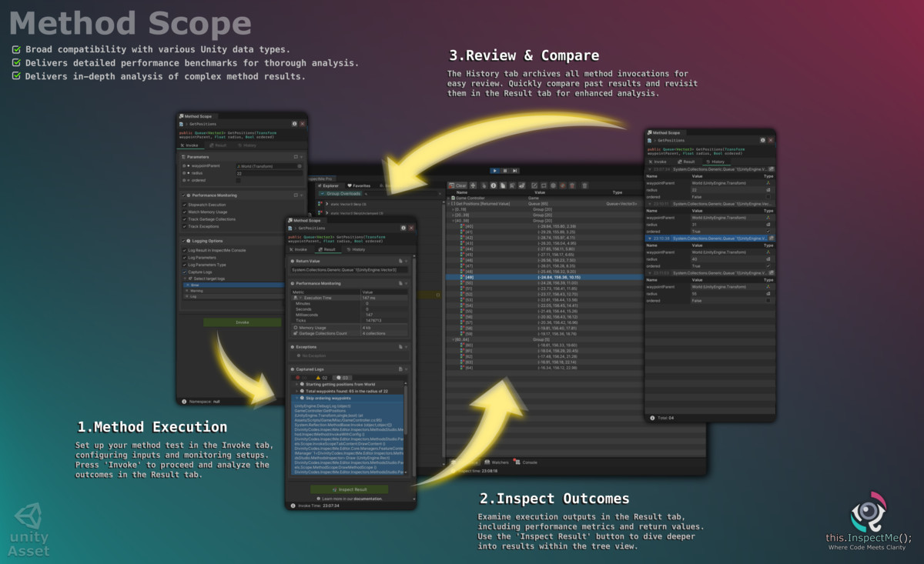Switch to History tab in right panel
Screen dimensions: 924x564
pos(715,162)
